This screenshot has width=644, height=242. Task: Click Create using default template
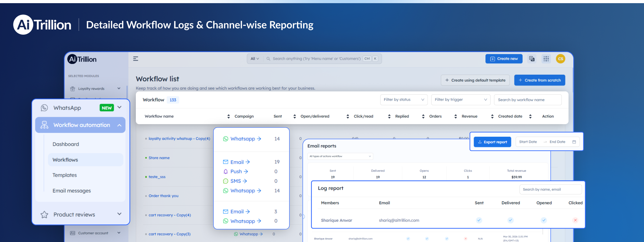pyautogui.click(x=475, y=80)
